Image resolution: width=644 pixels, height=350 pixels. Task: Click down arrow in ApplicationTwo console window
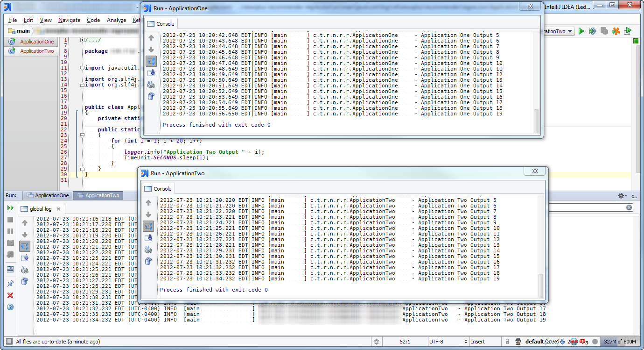[x=148, y=214]
